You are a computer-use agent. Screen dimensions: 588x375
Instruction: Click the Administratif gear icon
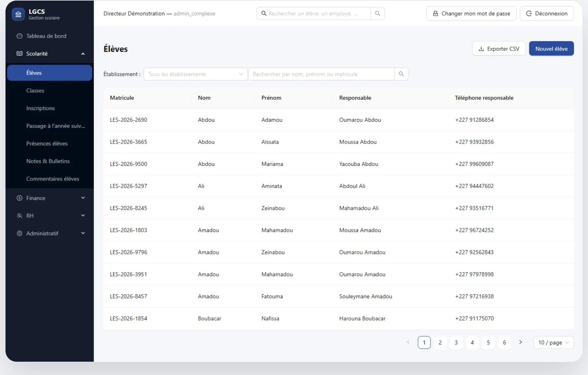click(x=19, y=233)
